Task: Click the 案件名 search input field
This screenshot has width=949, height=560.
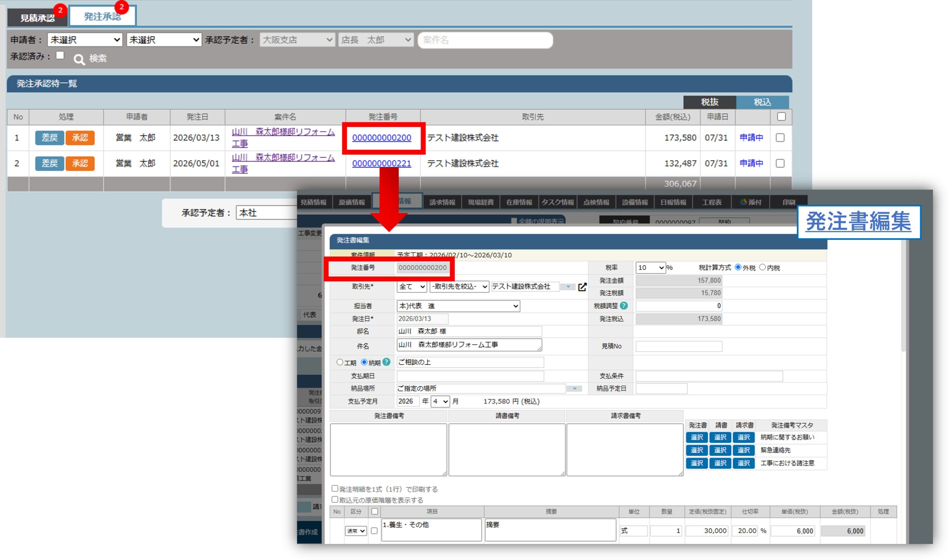Action: [x=485, y=40]
